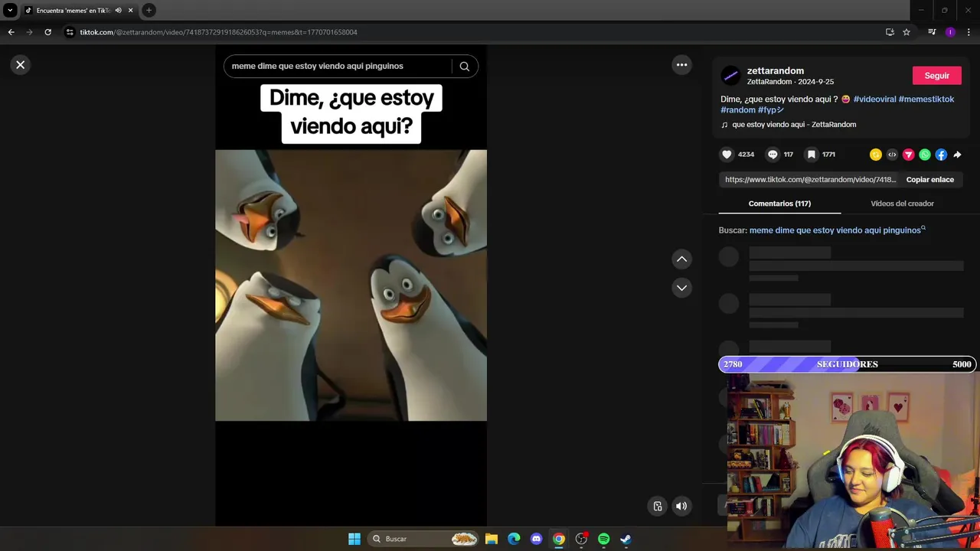Select the TikTok 'Encuentra memes' browser tab
The image size is (980, 551).
pos(73,11)
